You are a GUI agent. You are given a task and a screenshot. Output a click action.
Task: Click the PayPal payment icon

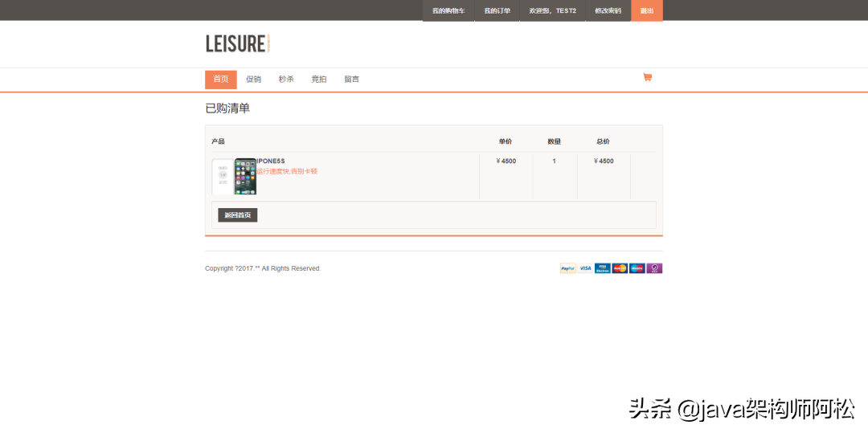click(x=567, y=268)
